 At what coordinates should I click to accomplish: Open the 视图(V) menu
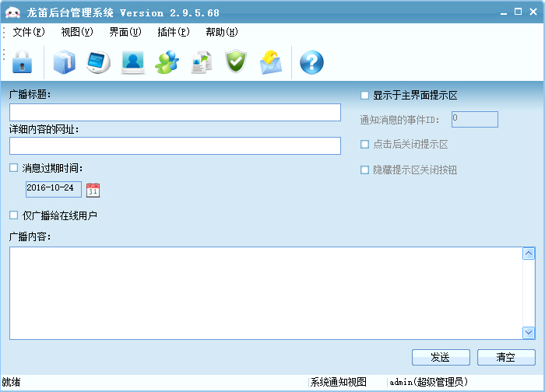pos(77,32)
